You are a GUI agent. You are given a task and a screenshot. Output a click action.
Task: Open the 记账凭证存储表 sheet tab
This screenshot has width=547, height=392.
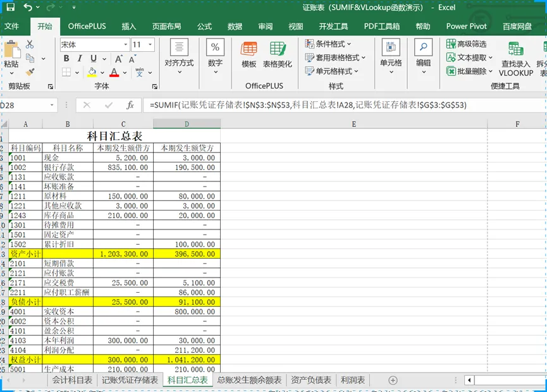[130, 380]
